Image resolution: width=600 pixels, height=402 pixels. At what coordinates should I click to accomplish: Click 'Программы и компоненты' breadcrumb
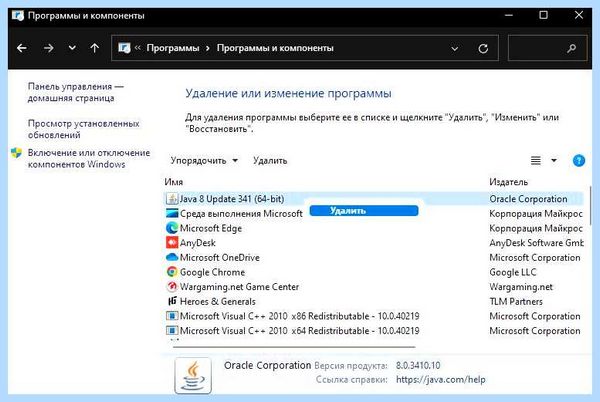click(x=275, y=48)
